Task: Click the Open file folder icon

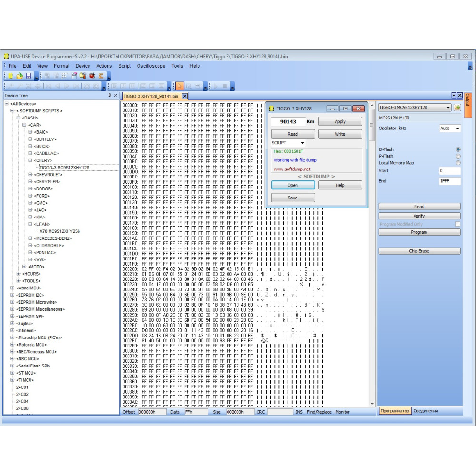Action: (x=20, y=76)
